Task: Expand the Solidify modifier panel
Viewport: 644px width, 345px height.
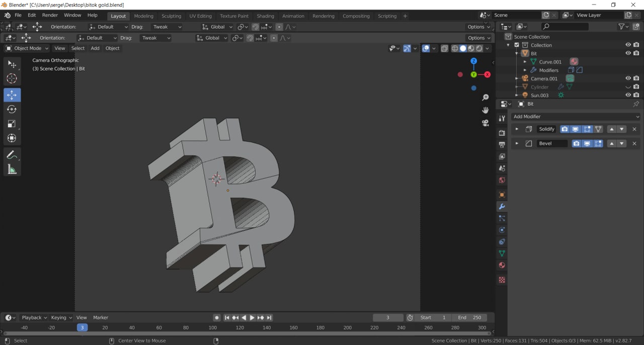Action: pos(517,129)
